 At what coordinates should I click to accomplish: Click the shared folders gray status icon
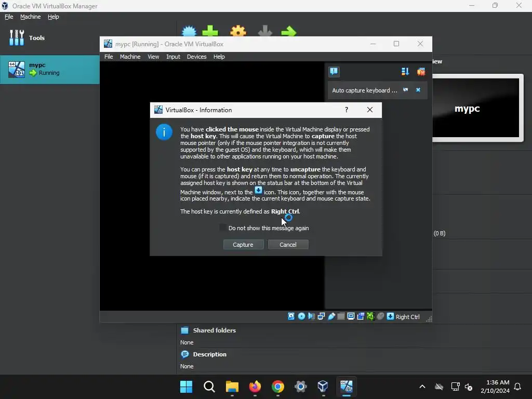coord(341,316)
